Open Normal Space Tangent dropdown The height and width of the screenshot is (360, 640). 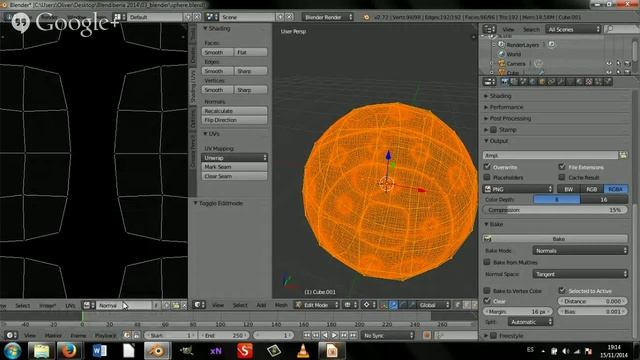point(580,274)
